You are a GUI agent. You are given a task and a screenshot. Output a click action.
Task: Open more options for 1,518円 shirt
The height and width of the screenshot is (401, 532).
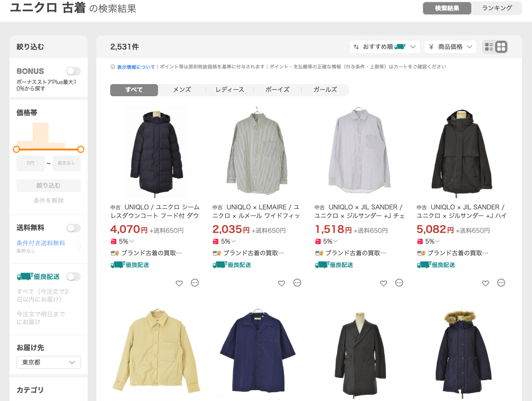point(399,283)
